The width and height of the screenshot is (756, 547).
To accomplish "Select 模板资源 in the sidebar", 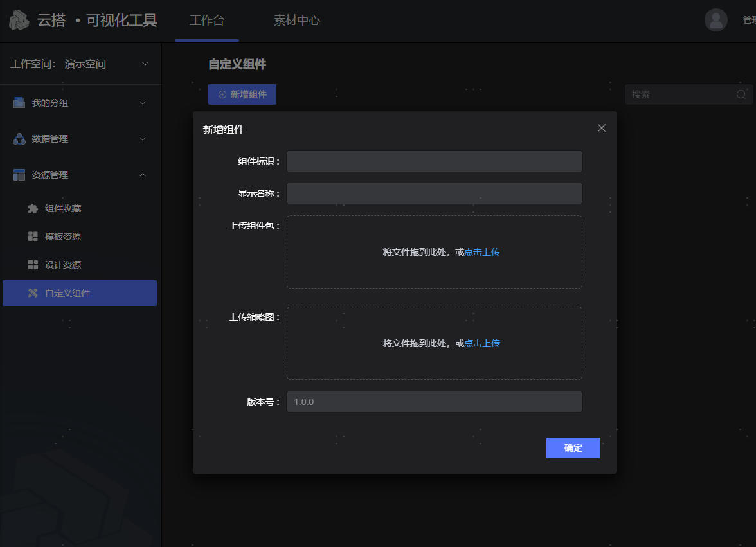I will pyautogui.click(x=63, y=237).
